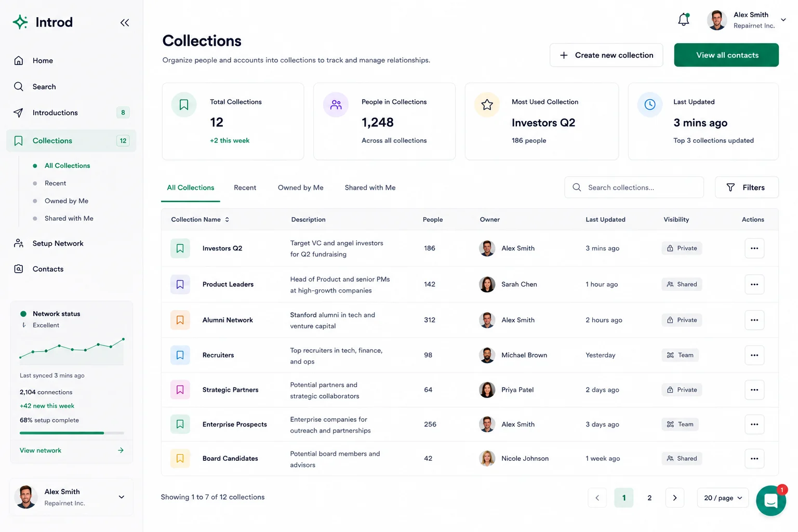This screenshot has width=798, height=532.
Task: Expand the top-right Alex Smith account menu
Action: [783, 20]
